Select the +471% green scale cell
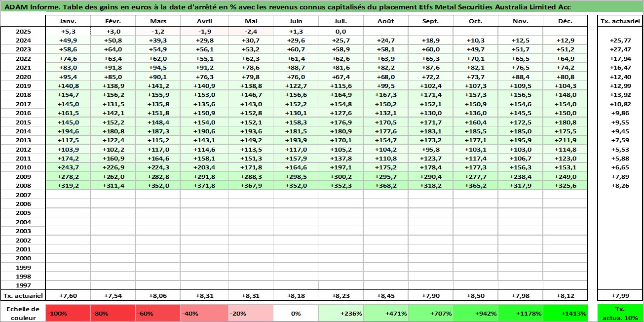 386,313
